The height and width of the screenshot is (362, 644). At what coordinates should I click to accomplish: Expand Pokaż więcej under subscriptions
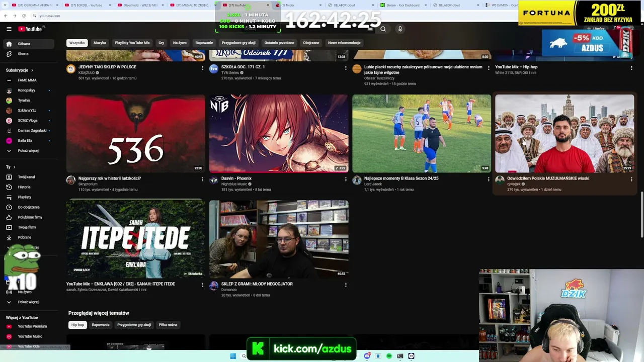coord(29,151)
